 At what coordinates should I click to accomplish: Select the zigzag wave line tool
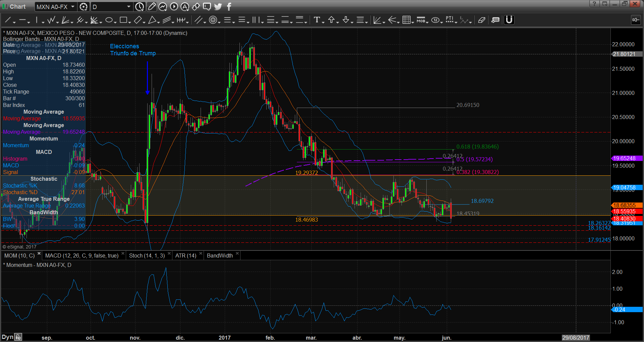click(x=51, y=20)
